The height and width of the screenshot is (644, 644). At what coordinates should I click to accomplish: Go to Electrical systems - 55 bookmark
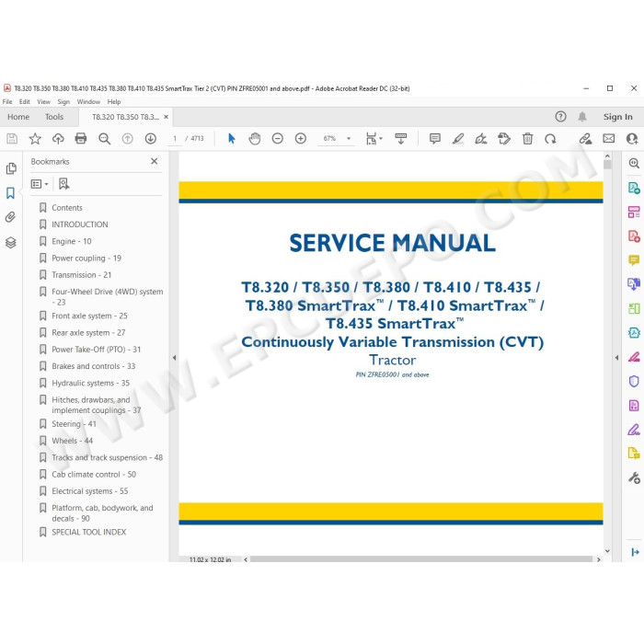89,491
